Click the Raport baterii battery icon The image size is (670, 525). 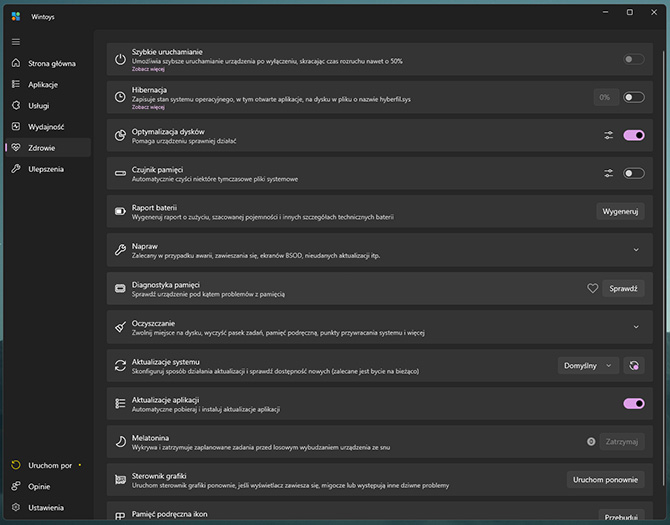coord(120,211)
